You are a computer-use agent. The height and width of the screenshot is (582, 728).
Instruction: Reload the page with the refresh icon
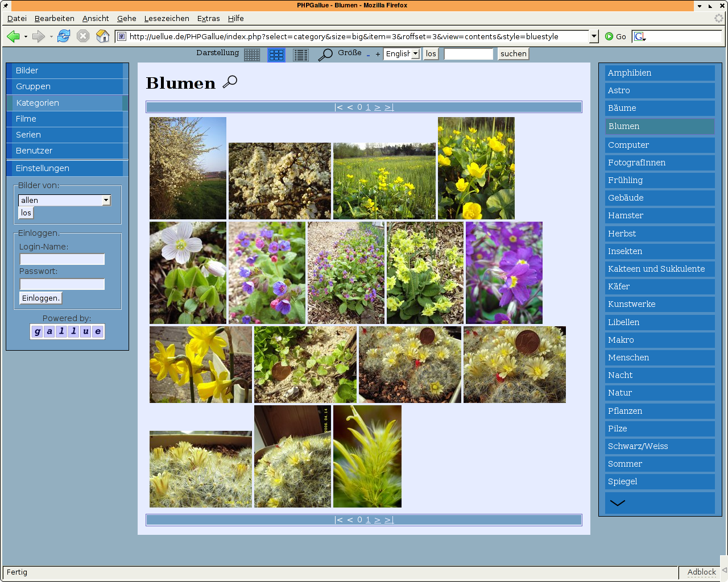pyautogui.click(x=64, y=36)
